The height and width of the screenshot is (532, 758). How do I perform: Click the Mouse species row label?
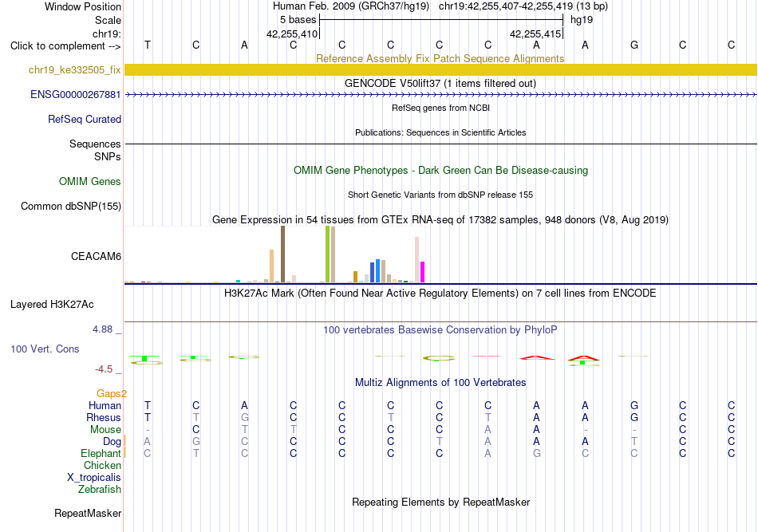coord(105,430)
